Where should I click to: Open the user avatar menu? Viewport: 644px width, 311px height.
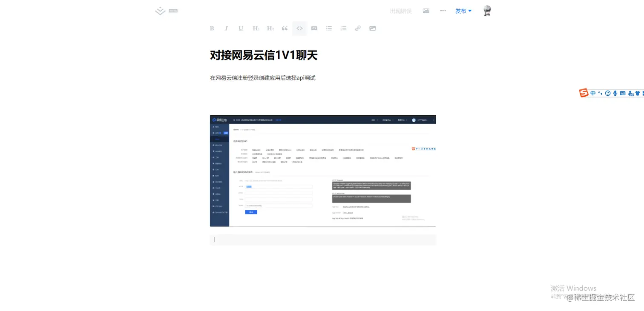click(487, 11)
